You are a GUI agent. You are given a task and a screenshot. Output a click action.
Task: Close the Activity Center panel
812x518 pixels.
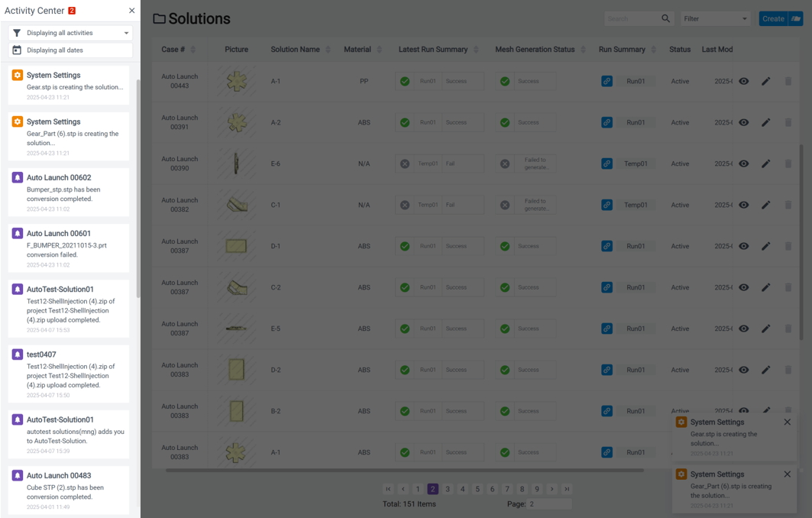(x=131, y=11)
